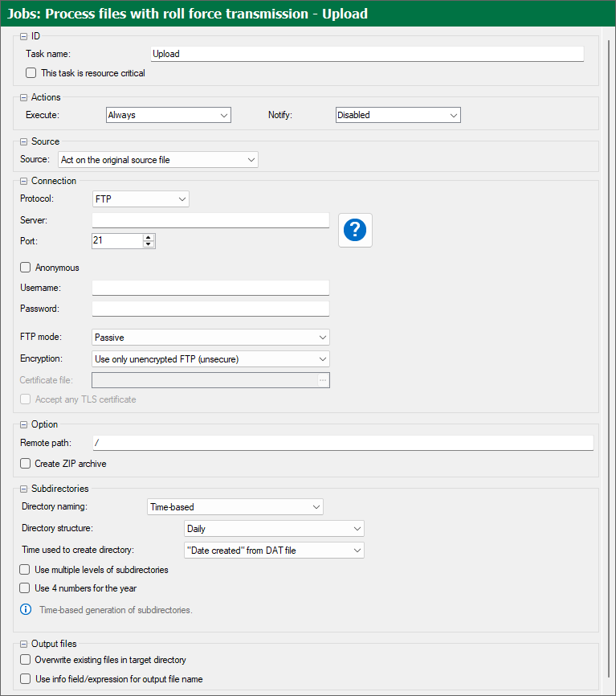
Task: Click the Server input field
Action: [210, 220]
